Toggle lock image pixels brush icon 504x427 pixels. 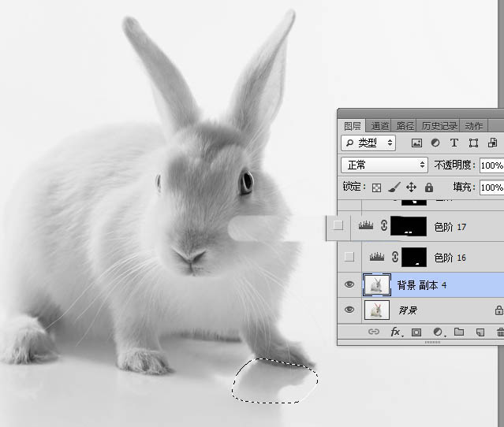tap(394, 188)
